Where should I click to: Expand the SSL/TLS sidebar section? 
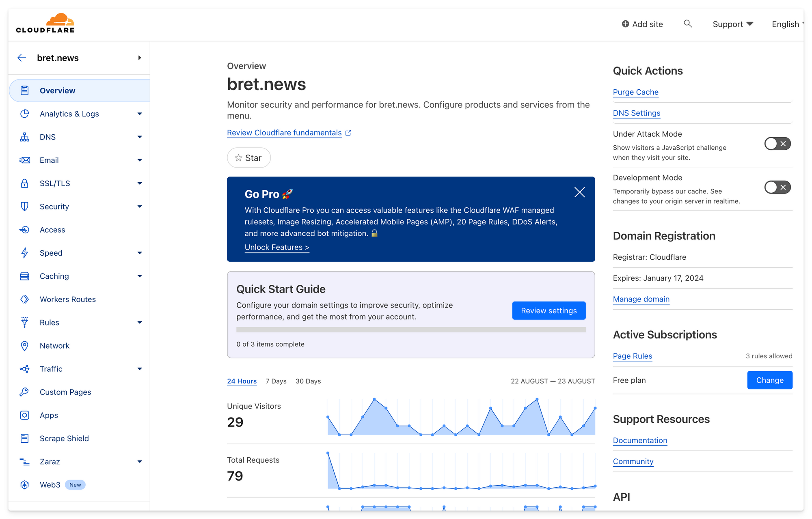click(140, 183)
